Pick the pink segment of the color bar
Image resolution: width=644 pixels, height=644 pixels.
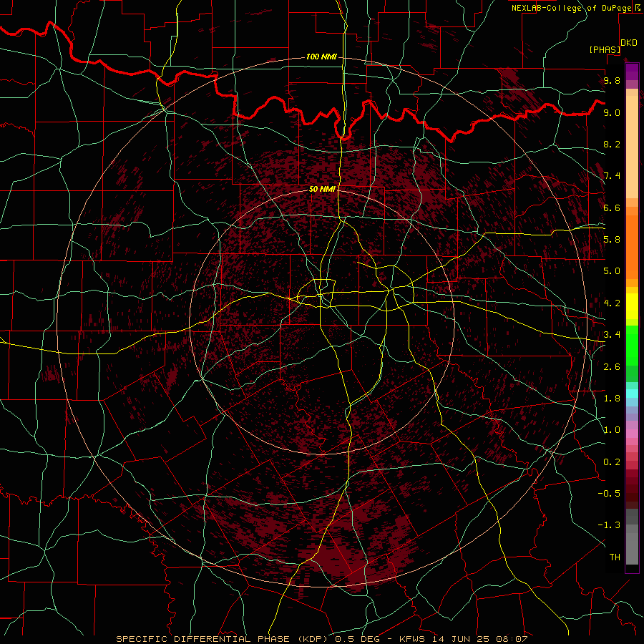point(632,434)
